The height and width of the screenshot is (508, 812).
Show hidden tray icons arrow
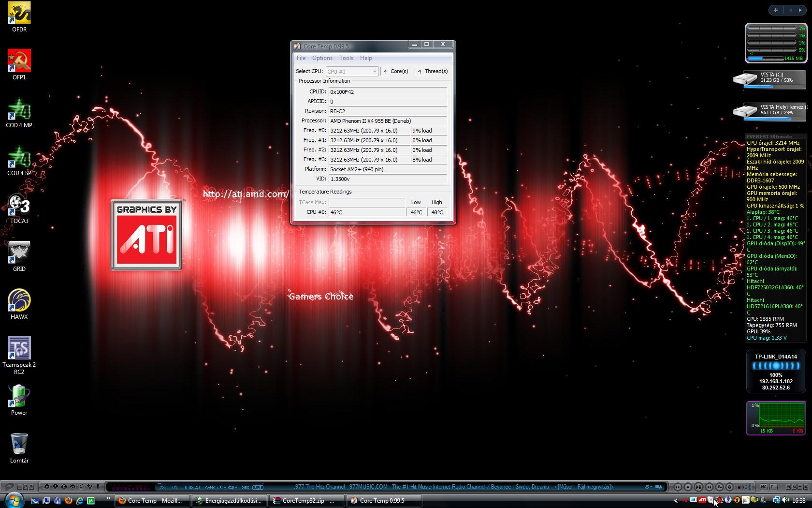[676, 500]
